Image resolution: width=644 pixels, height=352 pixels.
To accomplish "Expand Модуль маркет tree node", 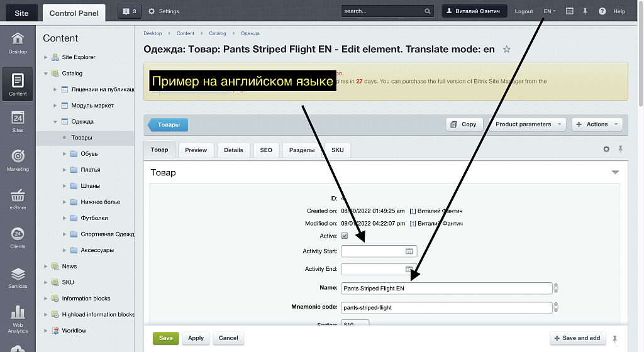I will point(55,106).
